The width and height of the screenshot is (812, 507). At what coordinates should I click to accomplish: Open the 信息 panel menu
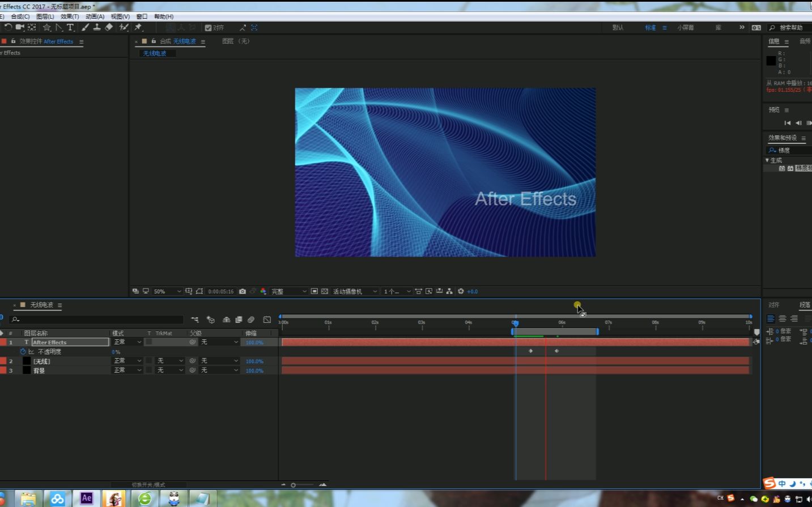coord(787,42)
